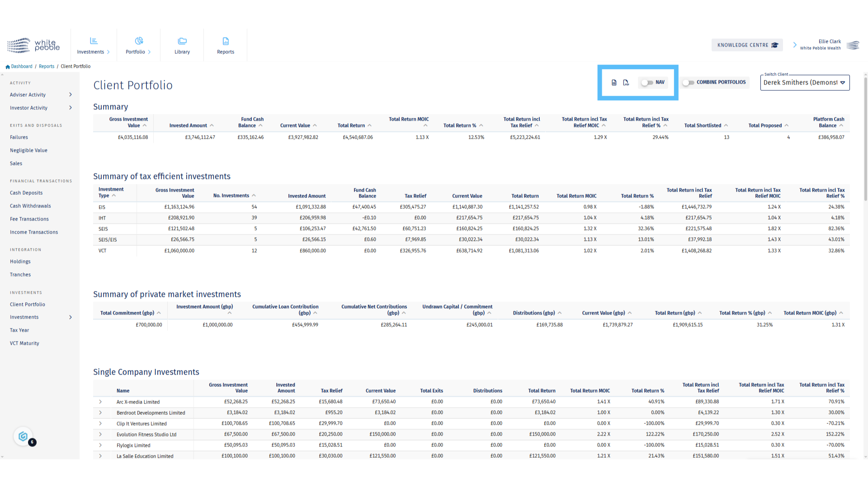868x488 pixels.
Task: Follow the Reports breadcrumb link
Action: tap(47, 66)
